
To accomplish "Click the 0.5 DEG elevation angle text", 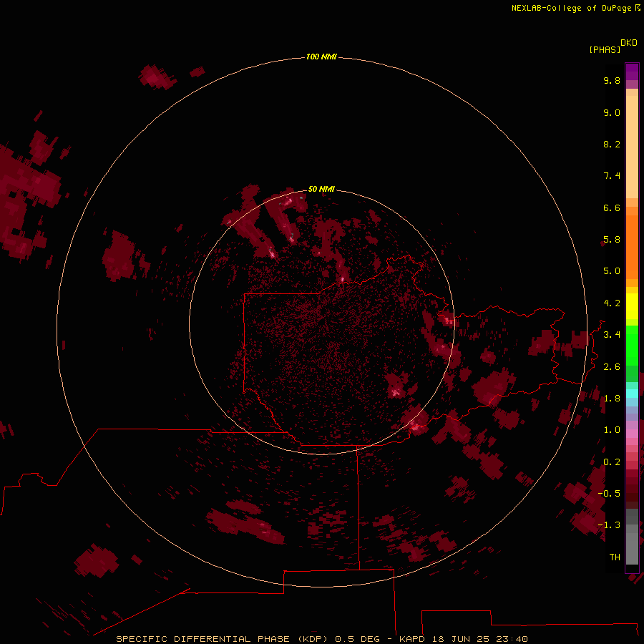I will [x=359, y=639].
